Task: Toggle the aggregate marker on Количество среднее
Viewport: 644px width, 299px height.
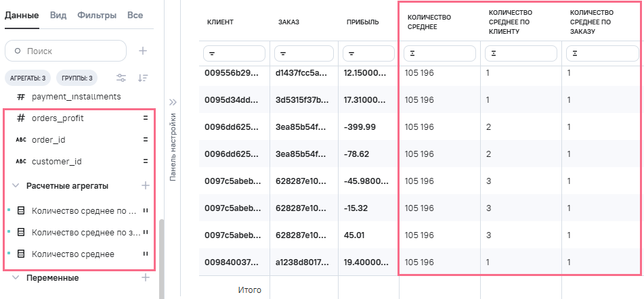Action: (x=145, y=254)
